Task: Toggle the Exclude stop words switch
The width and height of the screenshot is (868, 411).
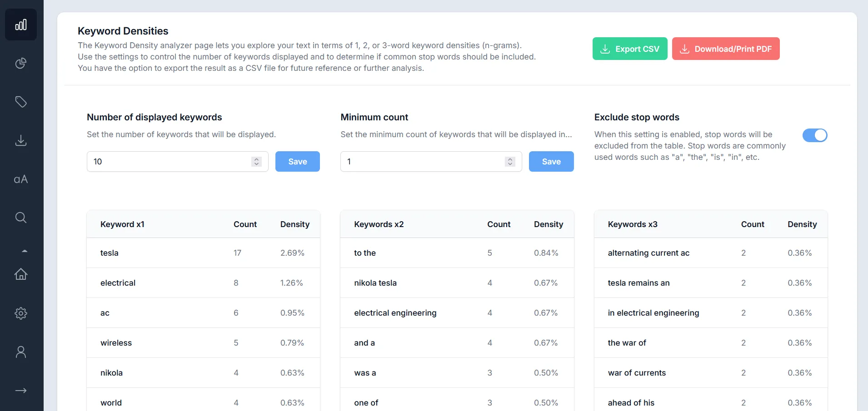Action: pos(815,135)
